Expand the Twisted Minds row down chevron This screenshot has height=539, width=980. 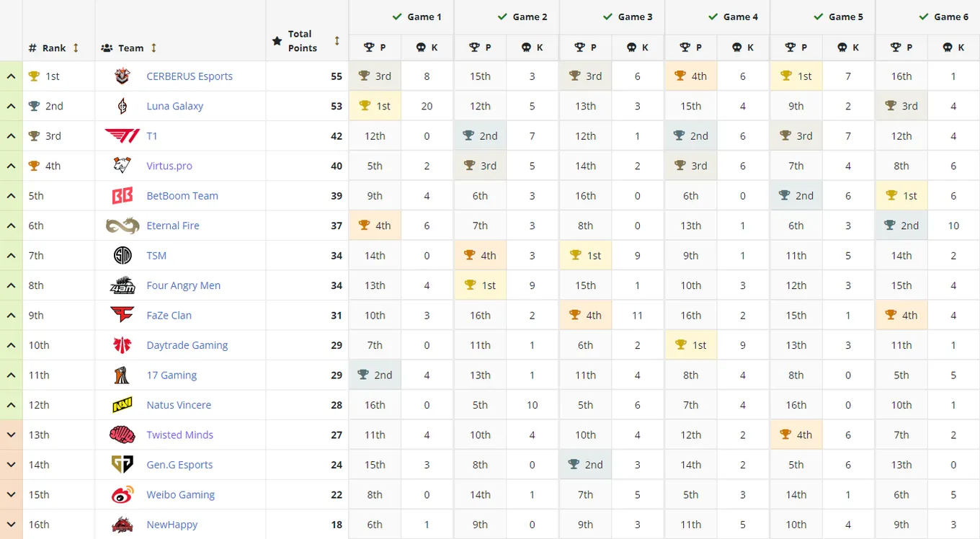tap(12, 435)
